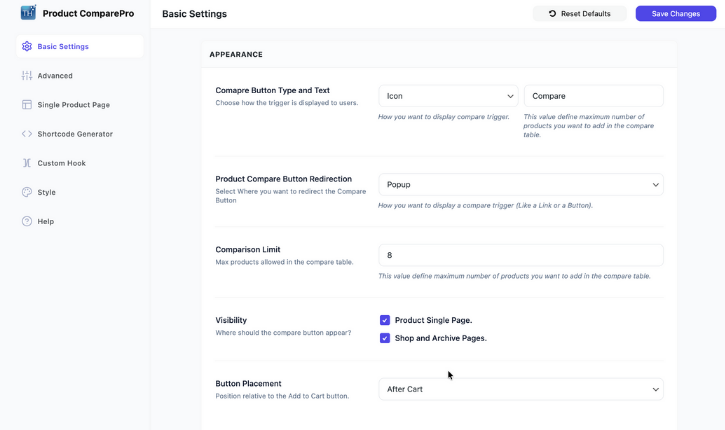Open the Shortcode Generator menu item
The height and width of the screenshot is (430, 725).
click(75, 134)
